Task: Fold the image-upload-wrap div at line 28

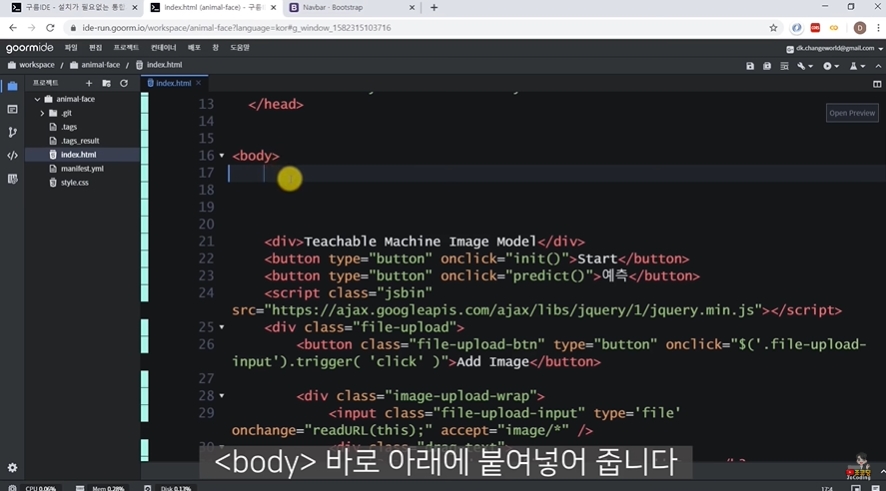Action: pyautogui.click(x=222, y=396)
